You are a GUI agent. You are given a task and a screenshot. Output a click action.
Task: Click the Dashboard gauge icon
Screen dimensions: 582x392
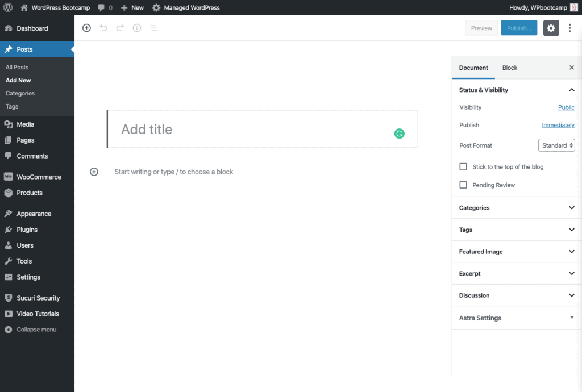8,28
